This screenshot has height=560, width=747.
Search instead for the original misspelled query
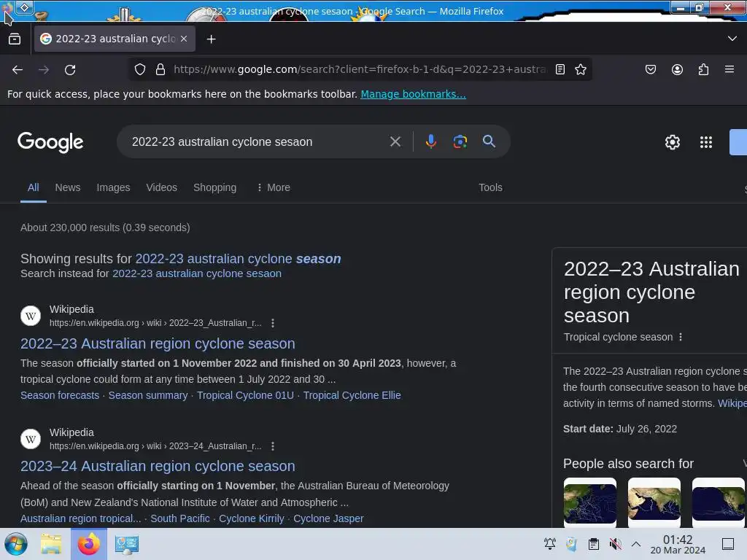coord(197,274)
